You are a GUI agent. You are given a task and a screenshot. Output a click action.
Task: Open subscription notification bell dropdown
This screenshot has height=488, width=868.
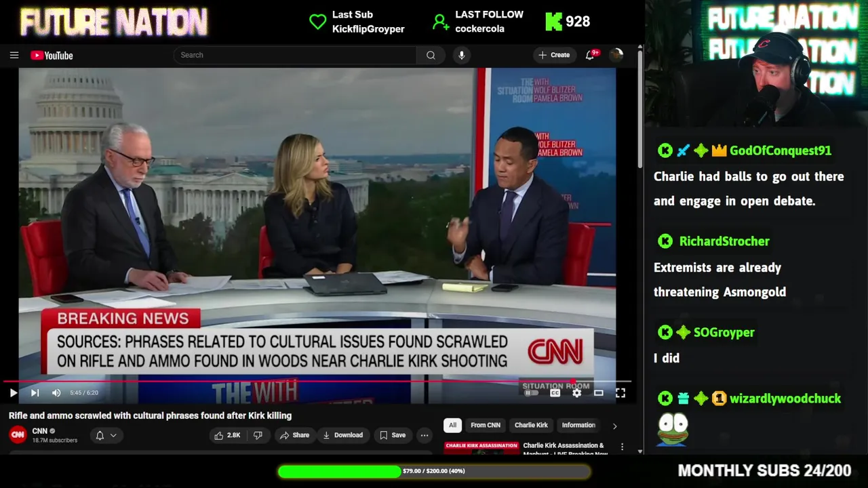tap(106, 435)
